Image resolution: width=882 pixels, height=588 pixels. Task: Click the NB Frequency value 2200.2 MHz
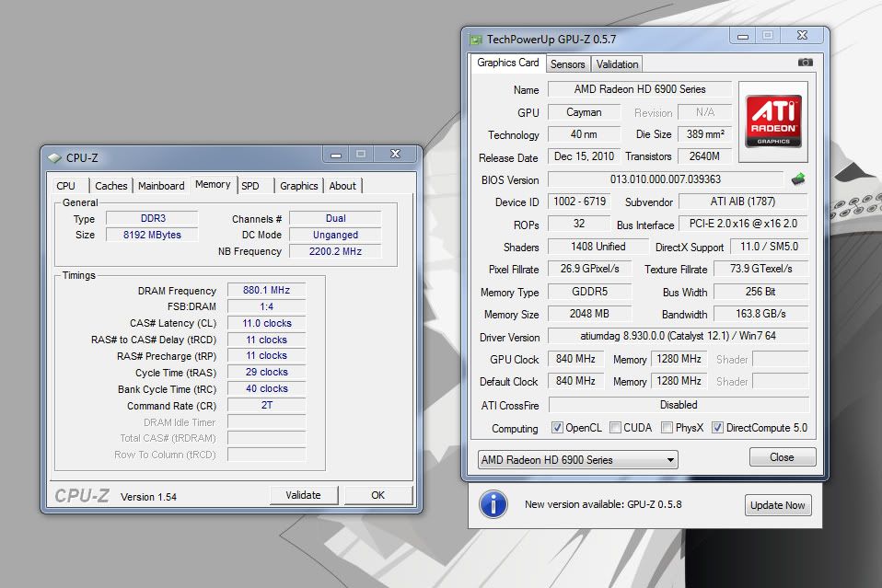tap(335, 251)
